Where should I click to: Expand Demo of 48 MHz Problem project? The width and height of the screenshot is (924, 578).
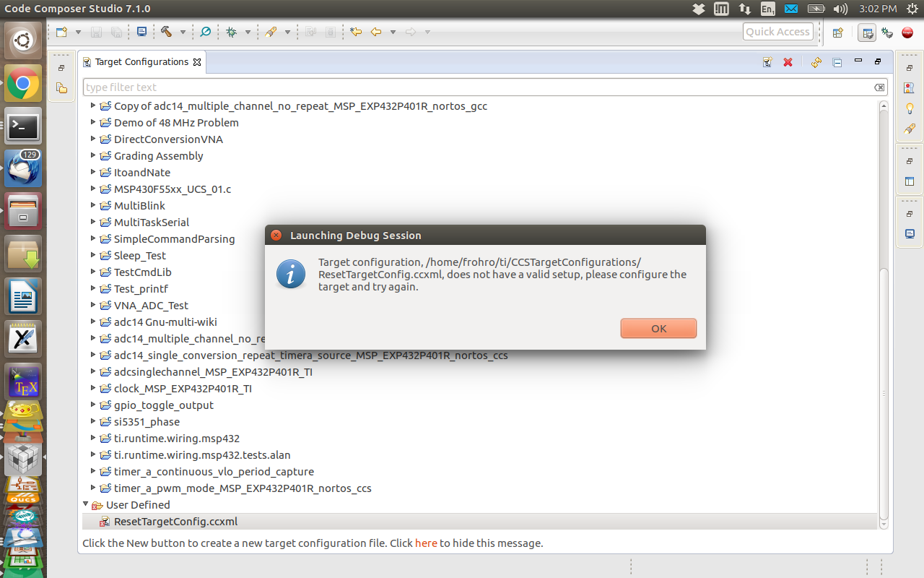point(93,122)
